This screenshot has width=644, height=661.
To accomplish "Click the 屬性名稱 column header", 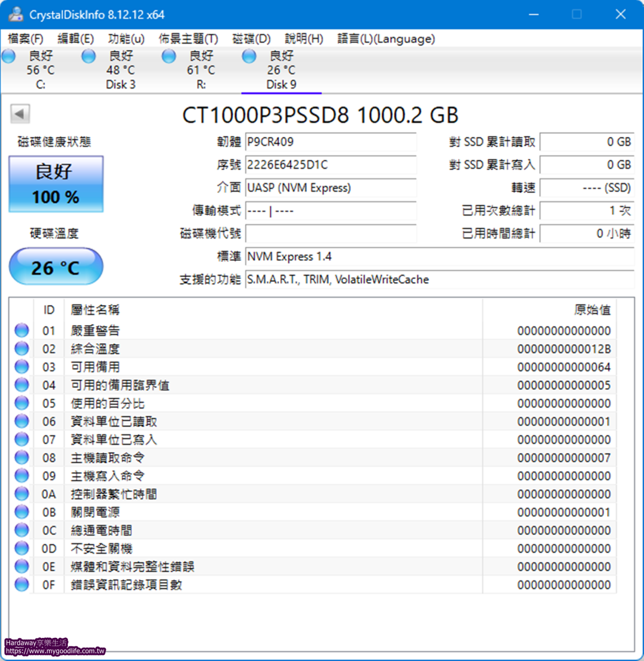I will (x=273, y=310).
